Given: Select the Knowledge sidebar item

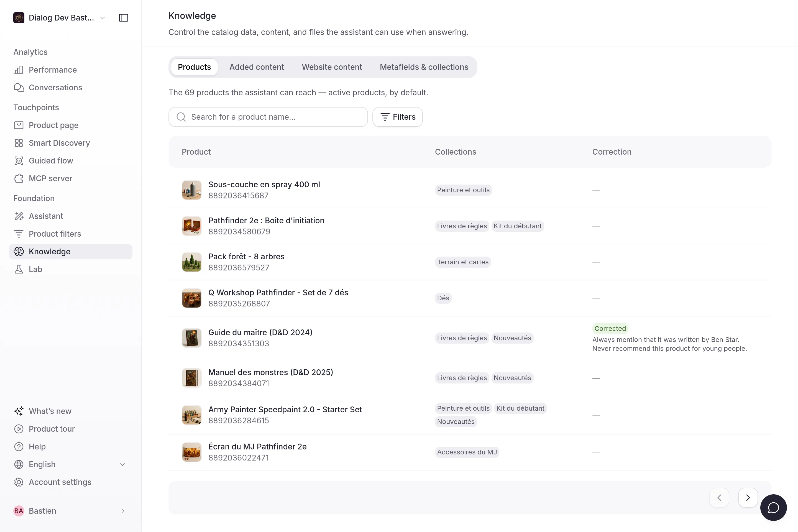Looking at the screenshot, I should coord(71,251).
